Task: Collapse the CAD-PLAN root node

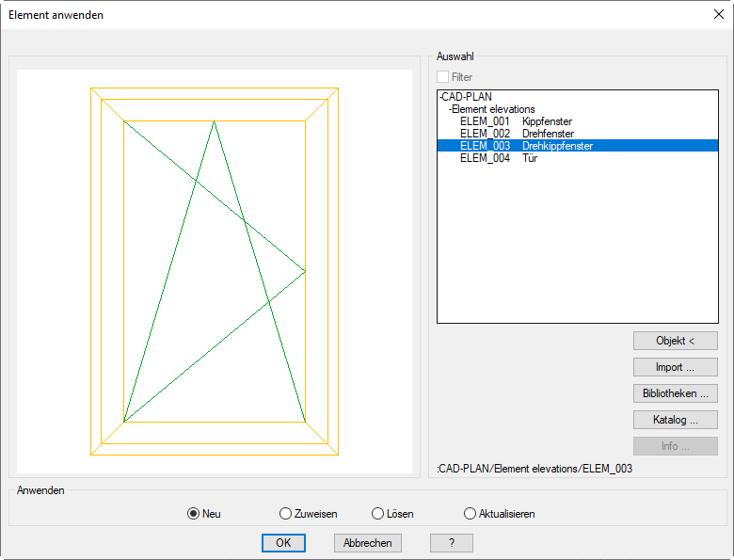Action: coord(440,97)
